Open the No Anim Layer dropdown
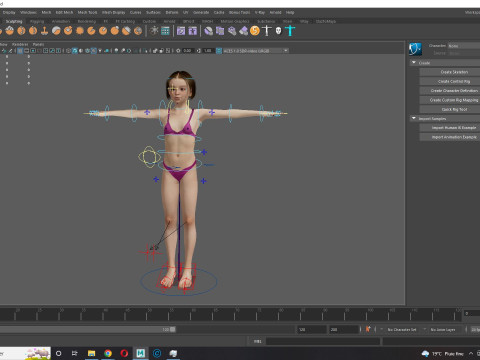 [x=444, y=329]
